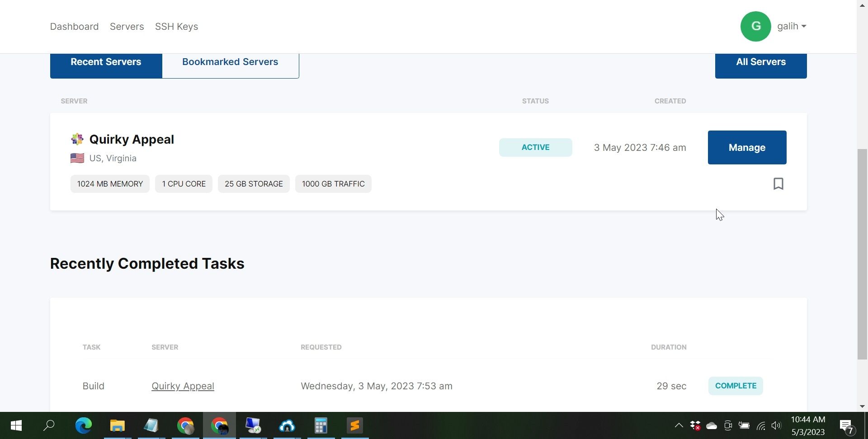Expand the galih account dropdown
This screenshot has width=868, height=439.
(x=792, y=26)
